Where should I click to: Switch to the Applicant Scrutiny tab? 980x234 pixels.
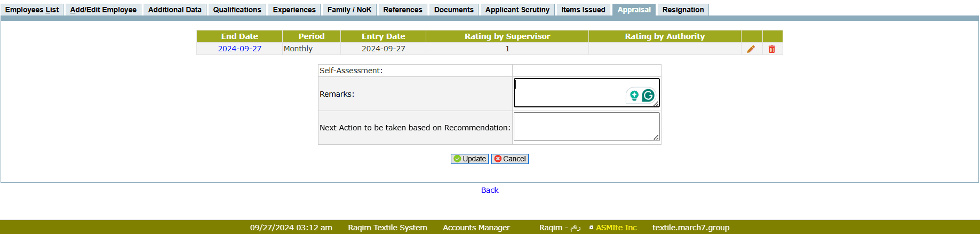[517, 10]
